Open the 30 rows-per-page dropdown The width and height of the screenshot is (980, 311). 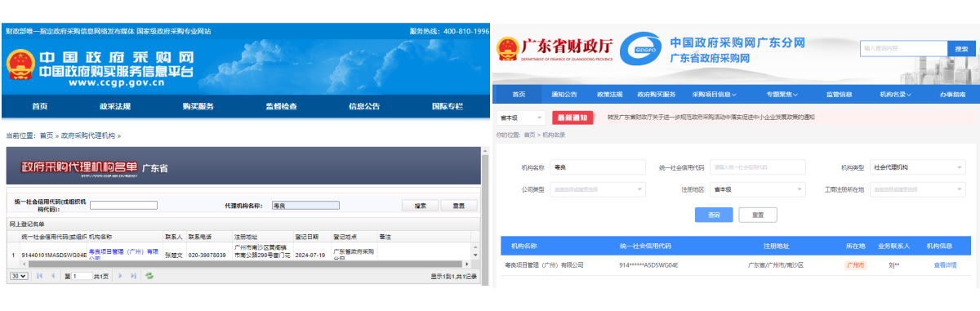coord(18,277)
